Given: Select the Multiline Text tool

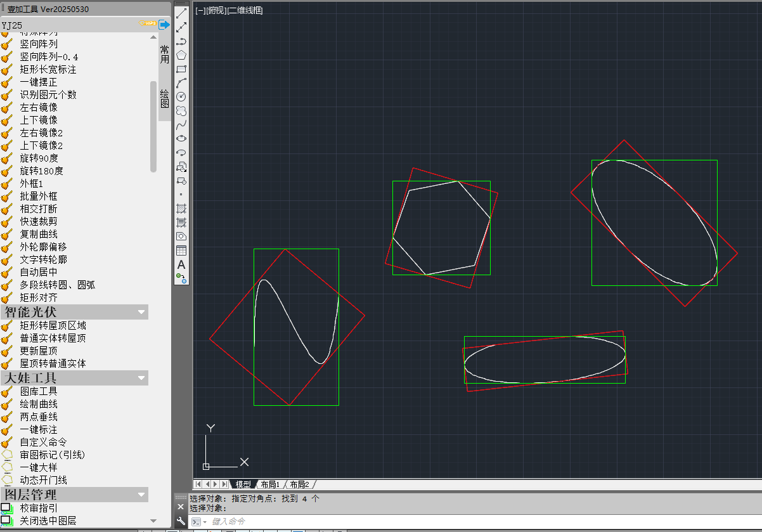Looking at the screenshot, I should tap(181, 264).
